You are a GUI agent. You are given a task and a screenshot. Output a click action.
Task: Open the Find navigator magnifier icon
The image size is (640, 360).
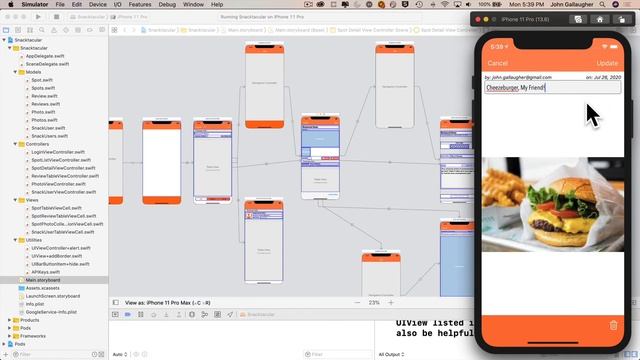tap(42, 30)
